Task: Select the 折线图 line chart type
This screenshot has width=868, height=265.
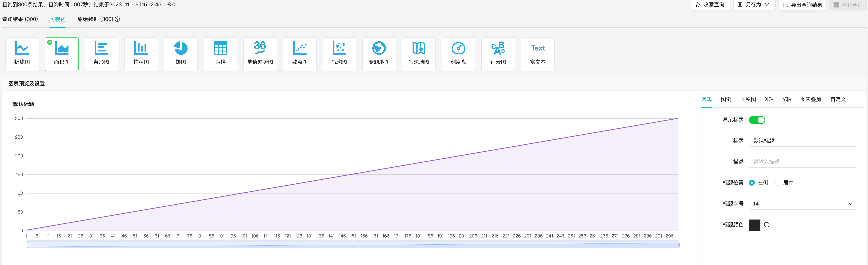Action: [x=22, y=54]
